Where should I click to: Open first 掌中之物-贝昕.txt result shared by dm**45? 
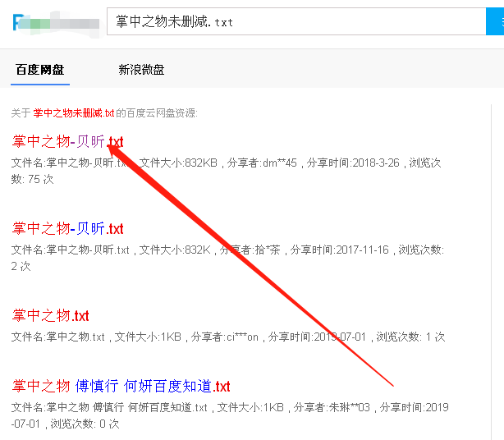pyautogui.click(x=67, y=142)
